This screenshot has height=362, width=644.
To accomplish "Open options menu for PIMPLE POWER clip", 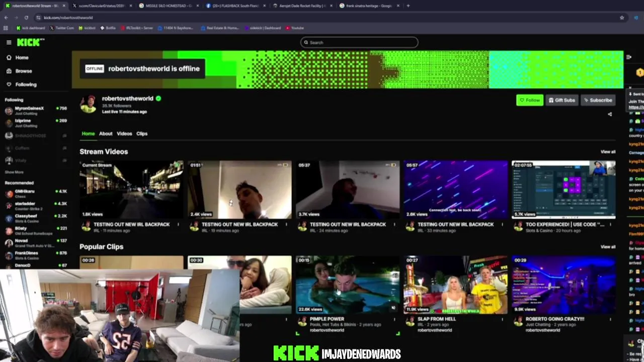I will pos(394,319).
